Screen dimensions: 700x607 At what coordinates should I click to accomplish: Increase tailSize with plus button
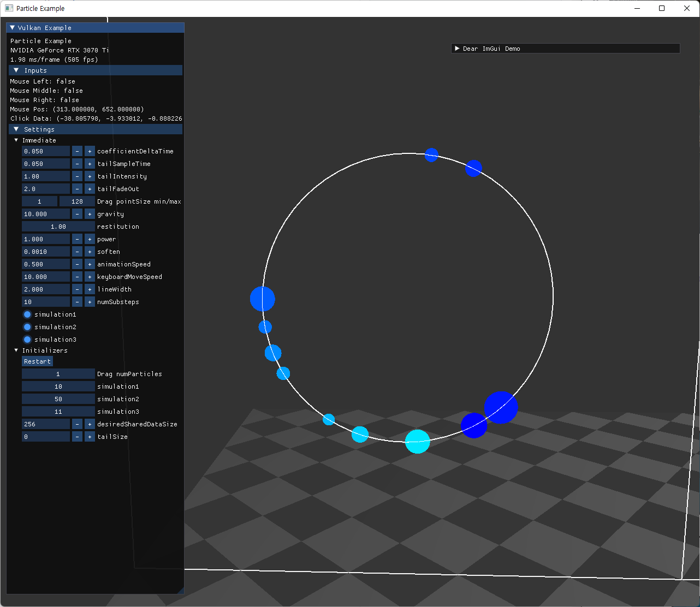click(x=90, y=437)
